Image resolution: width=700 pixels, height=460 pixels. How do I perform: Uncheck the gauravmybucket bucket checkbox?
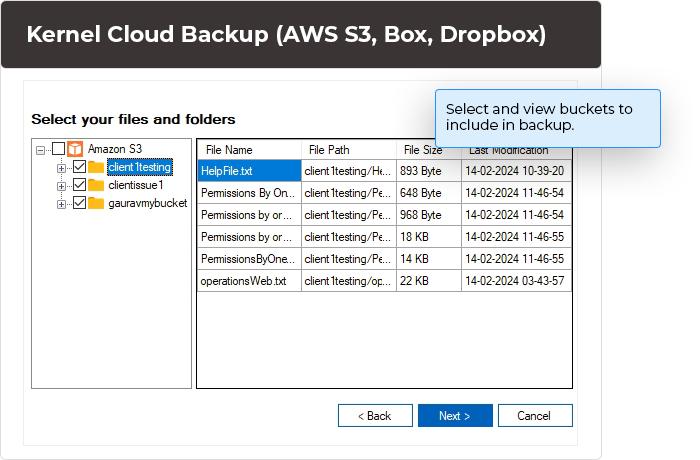pyautogui.click(x=79, y=203)
